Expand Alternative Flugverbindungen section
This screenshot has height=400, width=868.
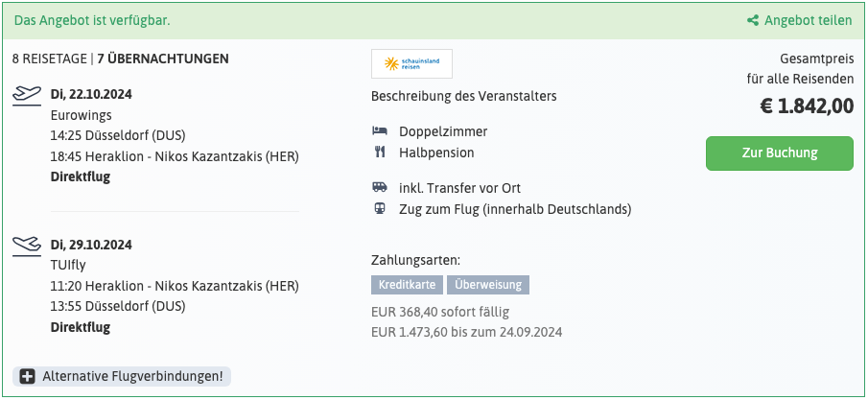coord(131,377)
